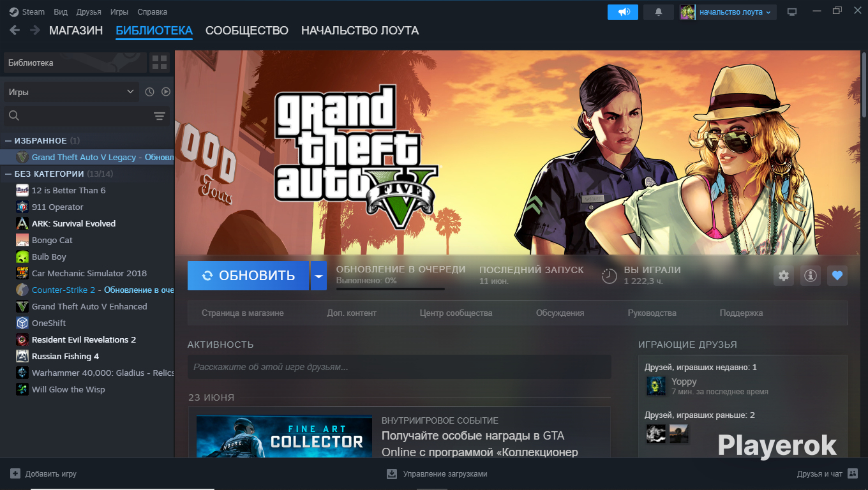
Task: Open the Доп. контент link
Action: click(352, 313)
